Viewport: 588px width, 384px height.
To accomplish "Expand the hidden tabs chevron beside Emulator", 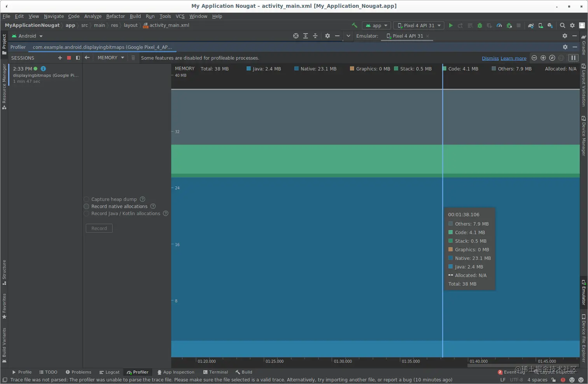I will click(348, 36).
